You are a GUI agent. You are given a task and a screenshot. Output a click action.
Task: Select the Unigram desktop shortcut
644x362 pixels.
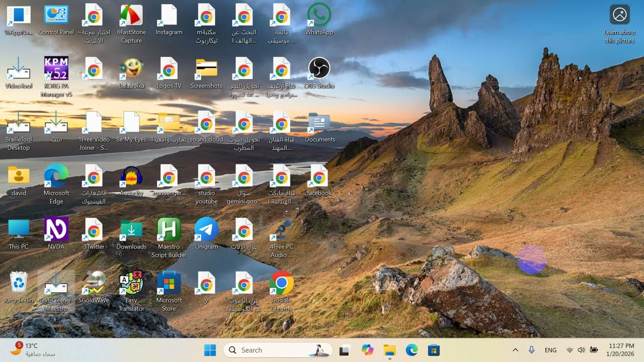206,234
